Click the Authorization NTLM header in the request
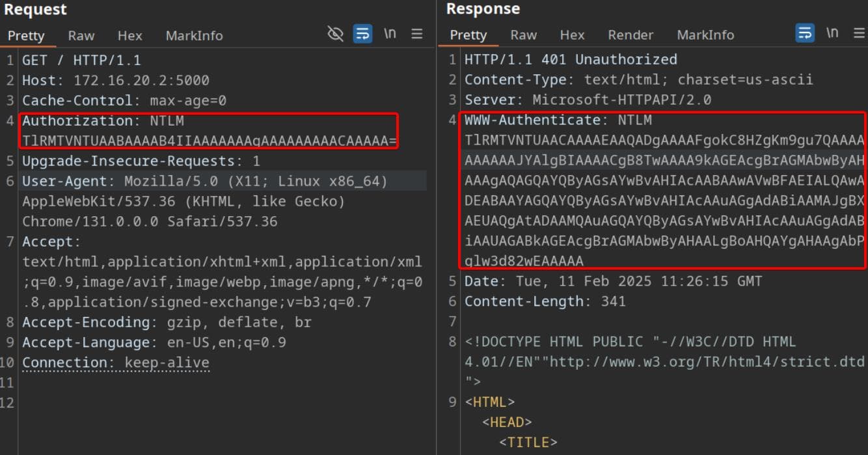This screenshot has width=868, height=455. point(103,121)
